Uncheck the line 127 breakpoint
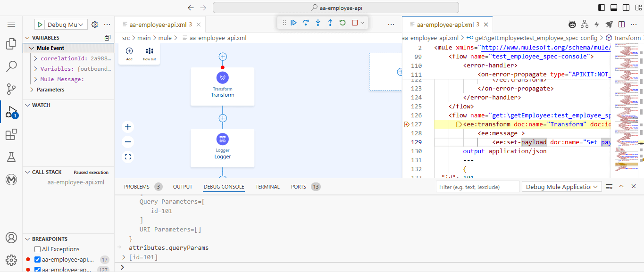The image size is (644, 272). [x=37, y=269]
